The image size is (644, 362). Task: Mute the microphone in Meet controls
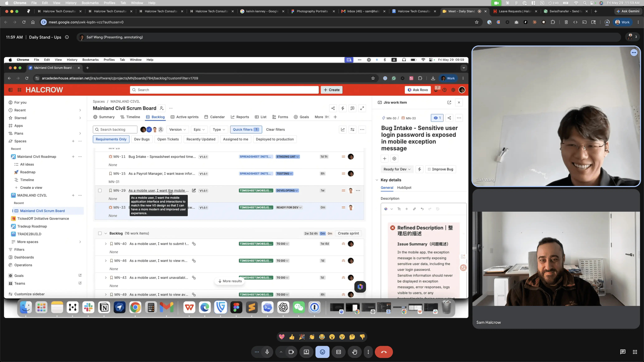[x=267, y=352]
